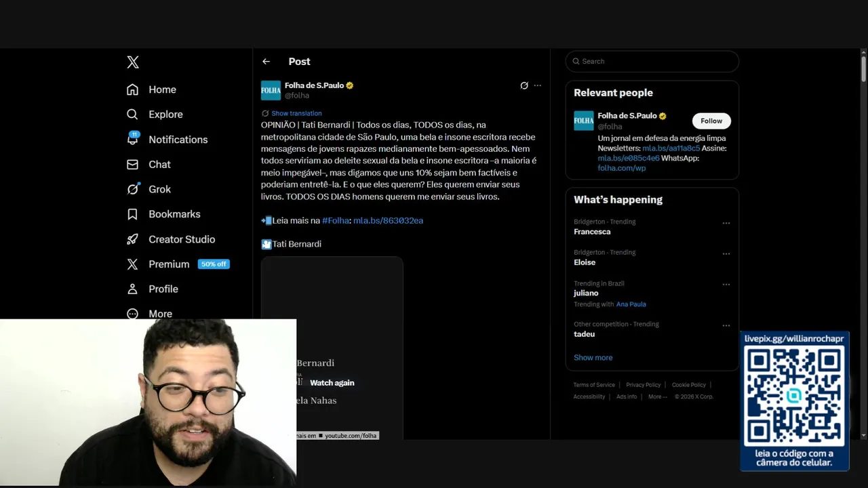
Task: Open the Grok icon in sidebar
Action: [133, 189]
